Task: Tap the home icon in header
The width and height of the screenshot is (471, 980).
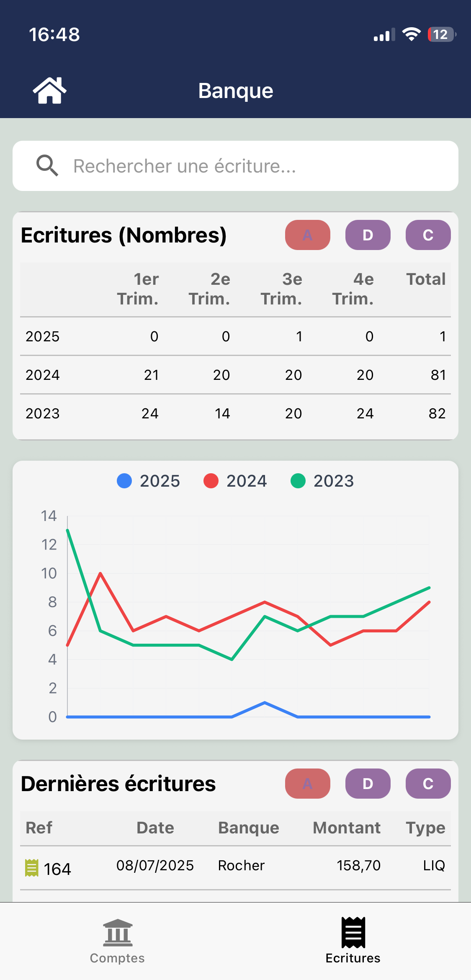Action: point(49,90)
